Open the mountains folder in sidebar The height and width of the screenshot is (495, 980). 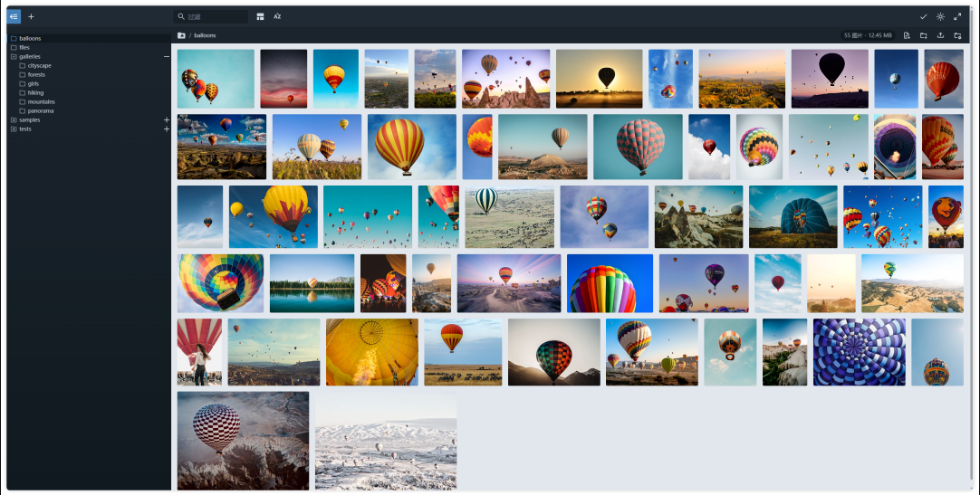point(42,101)
